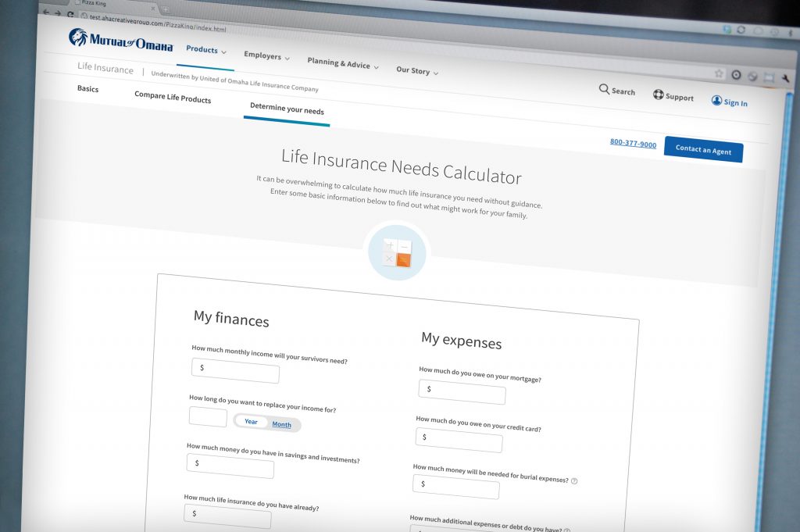Viewport: 800px width, 532px height.
Task: Switch duration toggle to Month
Action: point(281,425)
